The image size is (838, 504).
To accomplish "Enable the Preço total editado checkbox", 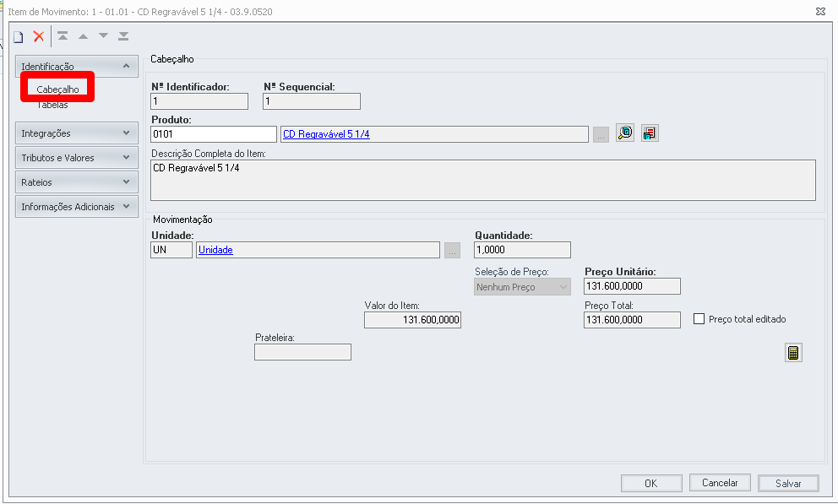I will (x=699, y=319).
